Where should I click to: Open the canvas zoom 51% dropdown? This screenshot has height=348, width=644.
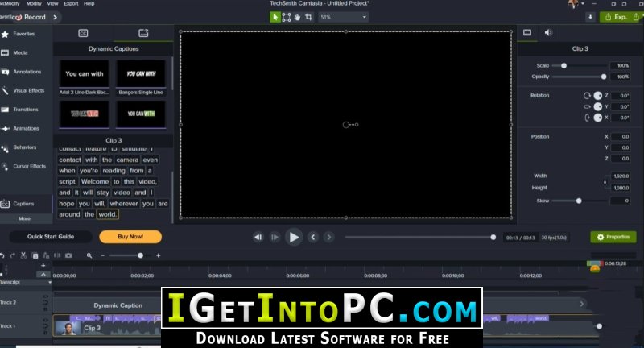pyautogui.click(x=344, y=17)
